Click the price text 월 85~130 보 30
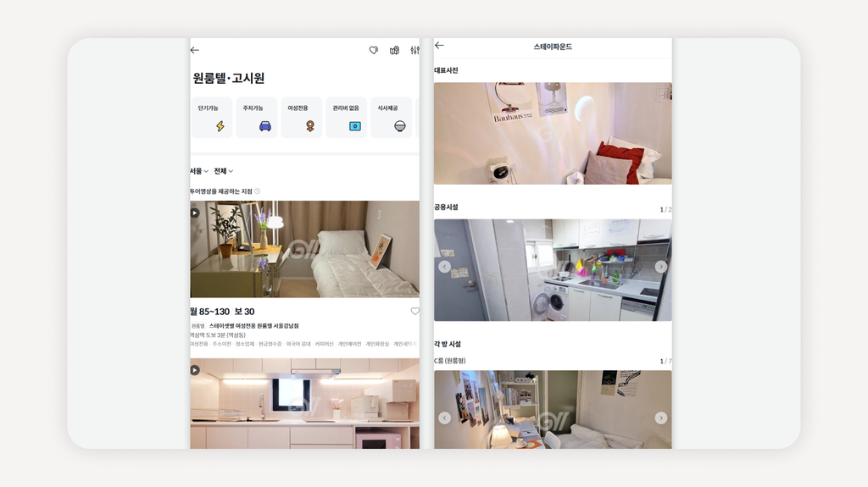868x487 pixels. (223, 312)
